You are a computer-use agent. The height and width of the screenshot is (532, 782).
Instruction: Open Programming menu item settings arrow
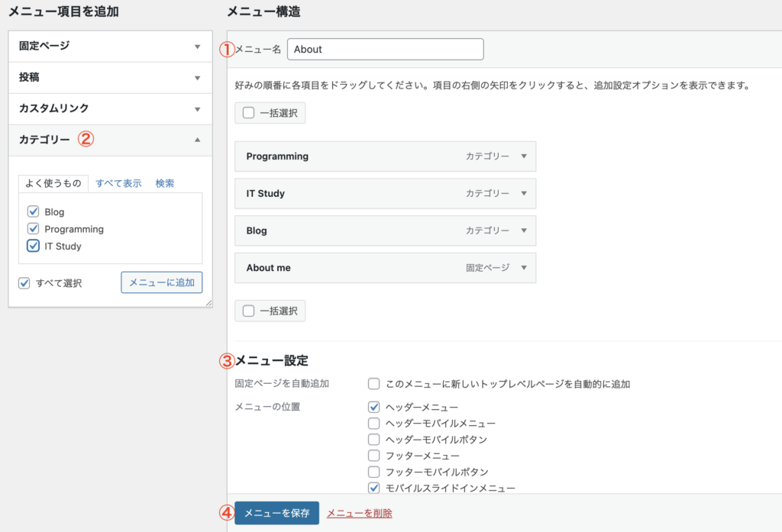(524, 156)
